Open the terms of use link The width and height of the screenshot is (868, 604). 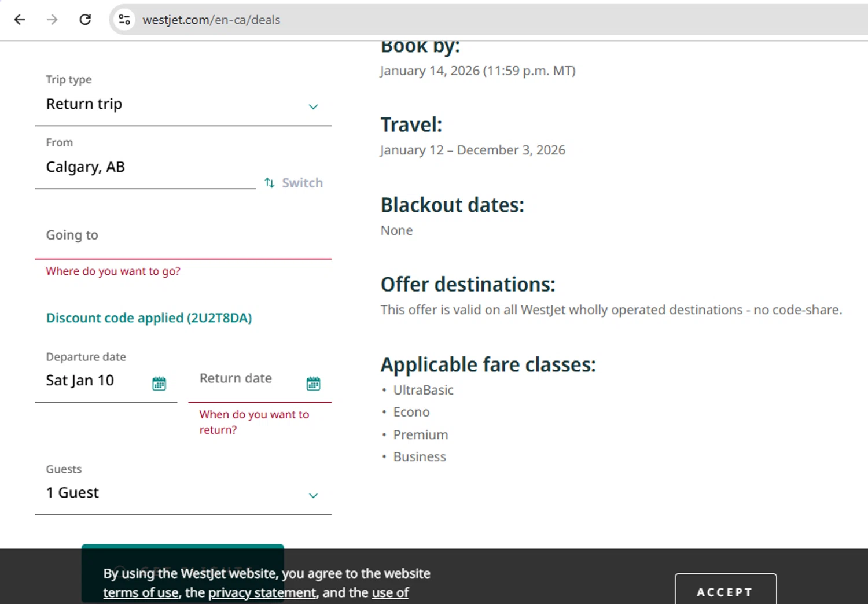point(141,593)
